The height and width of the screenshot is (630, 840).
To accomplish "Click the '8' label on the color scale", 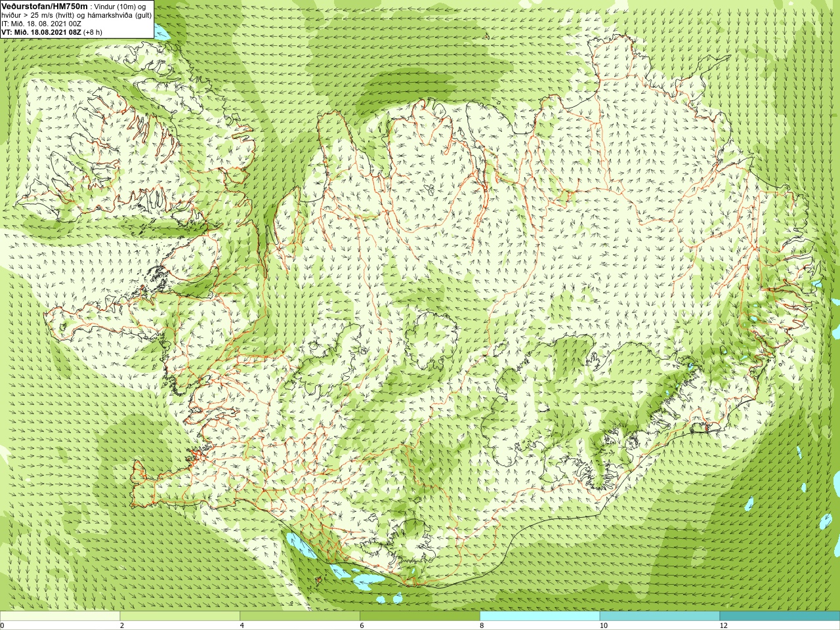I will [482, 625].
